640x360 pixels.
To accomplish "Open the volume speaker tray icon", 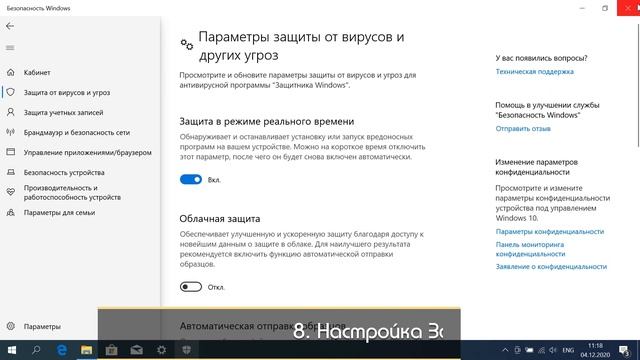I will coord(553,350).
